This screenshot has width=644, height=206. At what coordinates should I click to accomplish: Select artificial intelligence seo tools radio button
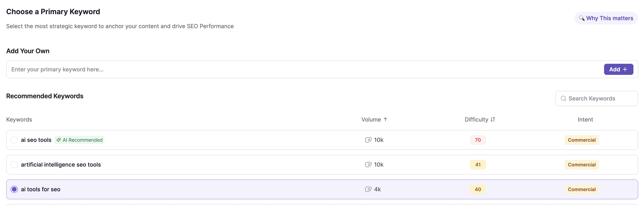pyautogui.click(x=14, y=165)
